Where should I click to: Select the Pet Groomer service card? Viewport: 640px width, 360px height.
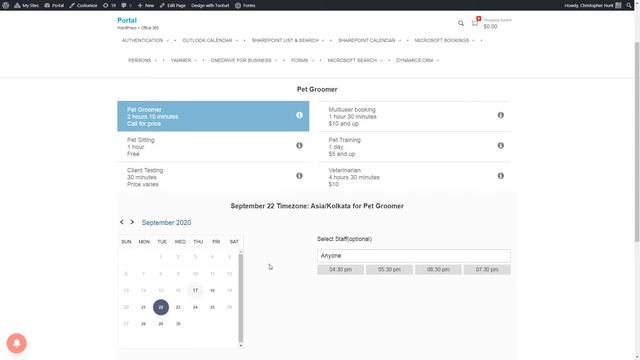point(213,116)
